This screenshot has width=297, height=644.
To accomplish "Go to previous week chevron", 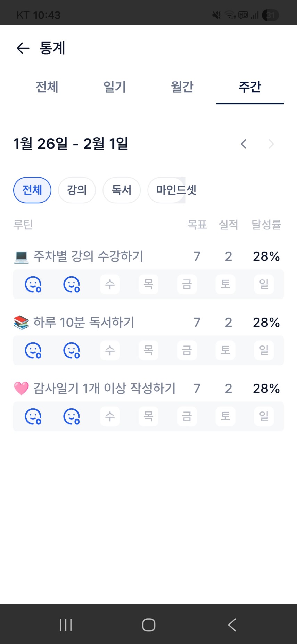I will 244,144.
